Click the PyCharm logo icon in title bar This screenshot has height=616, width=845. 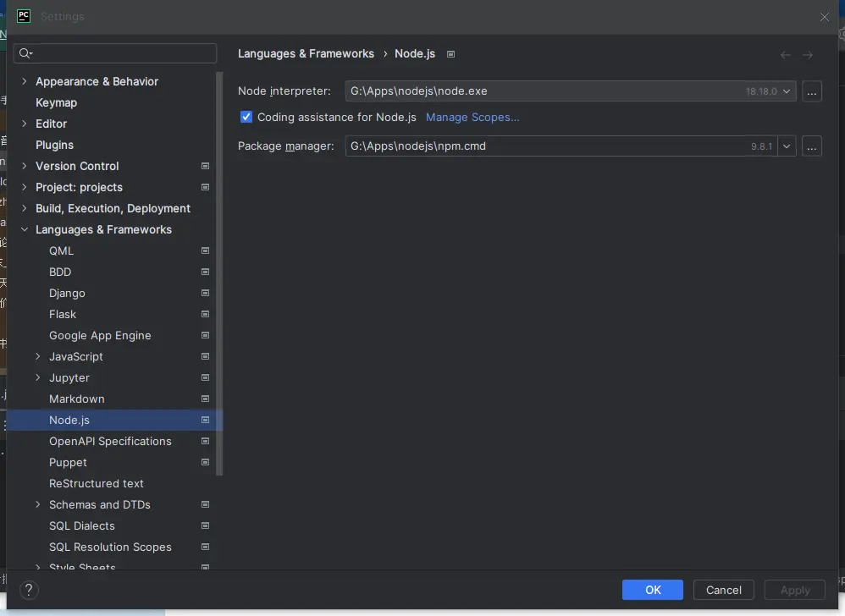tap(24, 16)
